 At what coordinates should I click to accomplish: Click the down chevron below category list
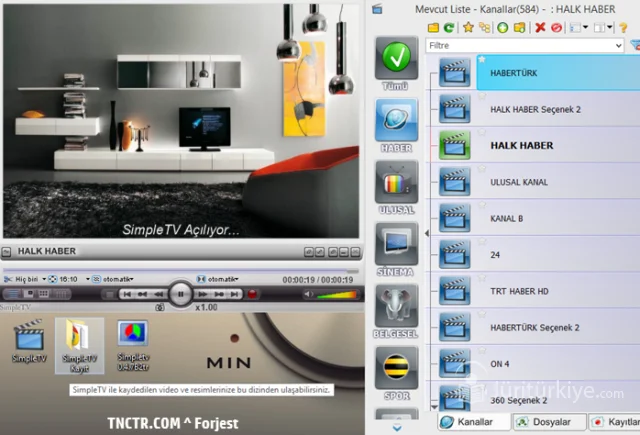pos(397,428)
